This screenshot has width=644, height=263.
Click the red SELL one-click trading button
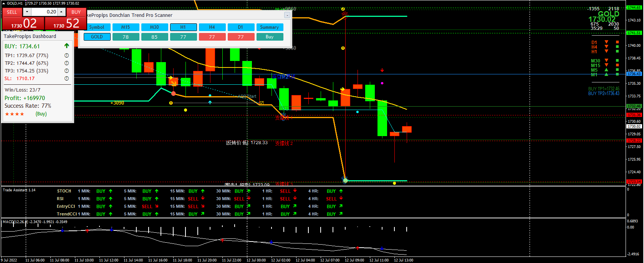click(12, 12)
